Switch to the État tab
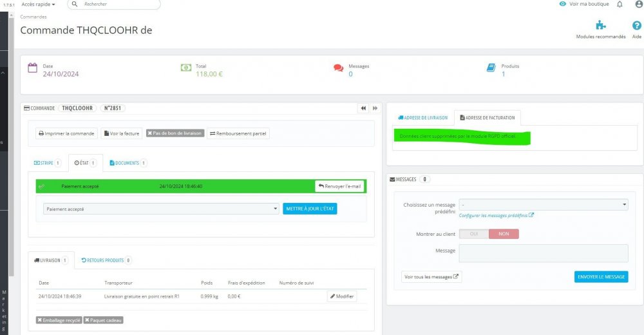 coord(85,163)
